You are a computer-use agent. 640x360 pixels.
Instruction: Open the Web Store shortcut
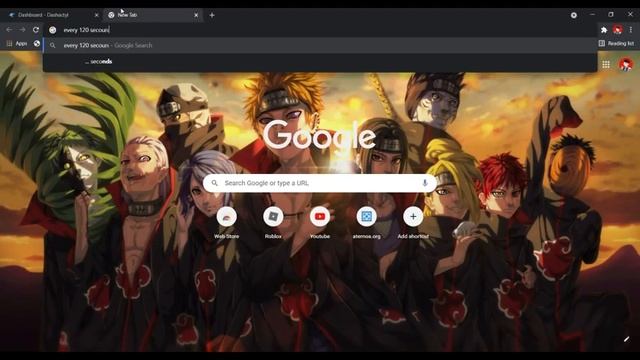click(x=227, y=222)
